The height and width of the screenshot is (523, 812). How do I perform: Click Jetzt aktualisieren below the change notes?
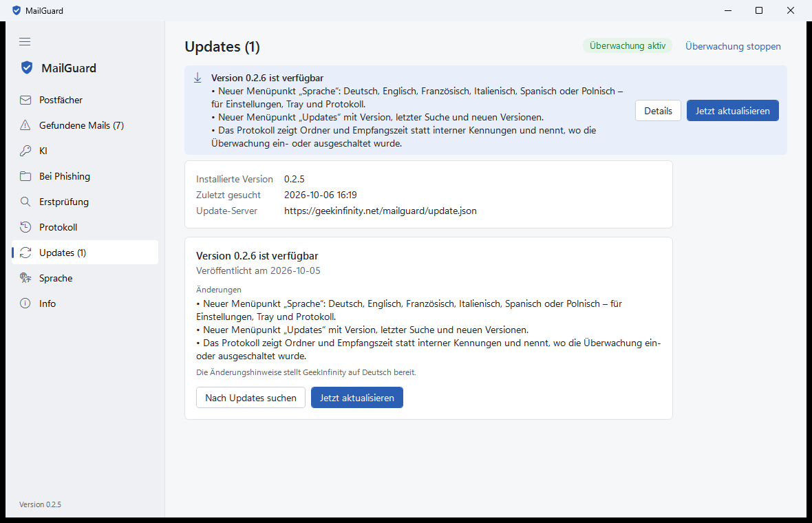coord(357,398)
